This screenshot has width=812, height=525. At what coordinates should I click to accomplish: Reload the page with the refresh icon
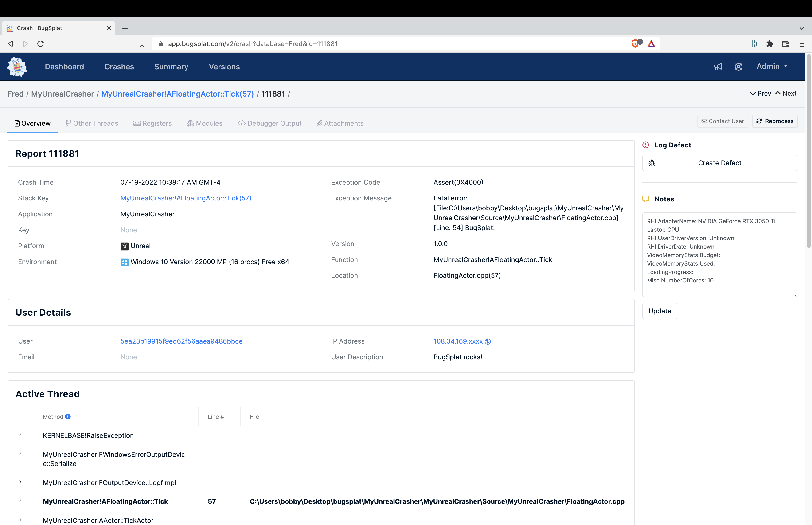tap(41, 44)
